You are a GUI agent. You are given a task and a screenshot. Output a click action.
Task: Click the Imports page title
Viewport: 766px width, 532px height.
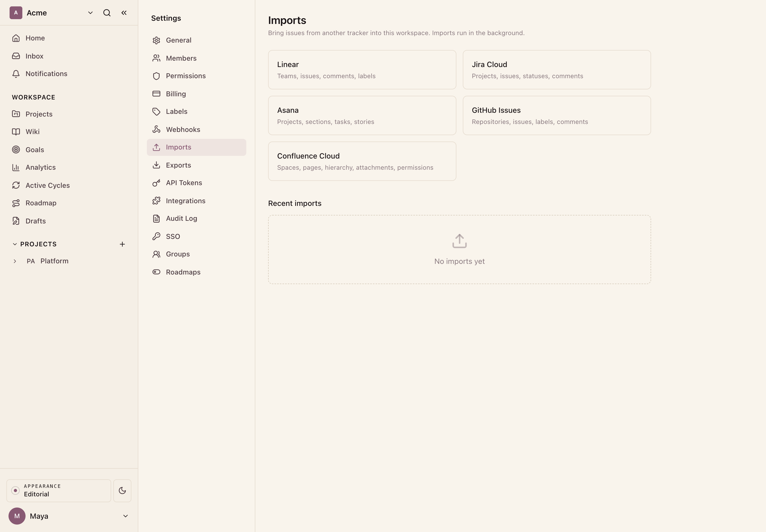tap(287, 20)
